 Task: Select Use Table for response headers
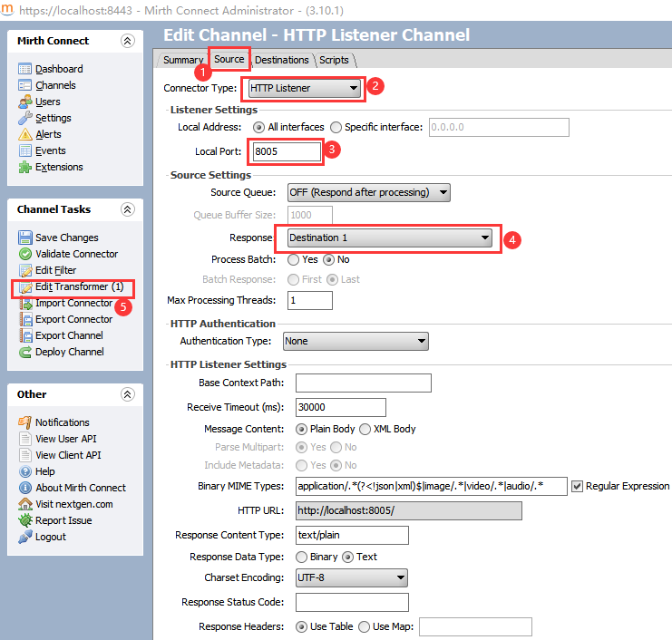click(301, 626)
